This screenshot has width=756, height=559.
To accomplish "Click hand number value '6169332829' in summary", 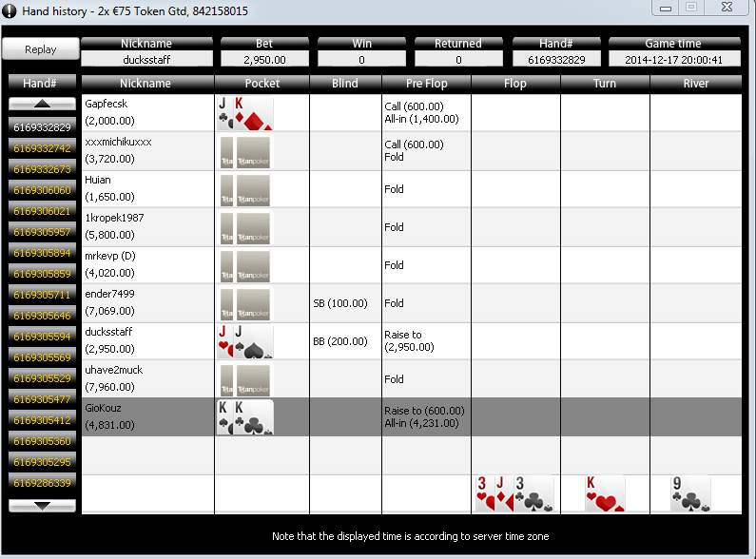I will pos(556,60).
